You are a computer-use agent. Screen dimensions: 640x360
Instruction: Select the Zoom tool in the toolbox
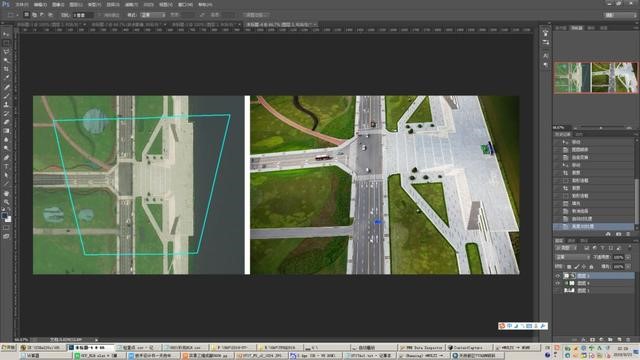6,202
